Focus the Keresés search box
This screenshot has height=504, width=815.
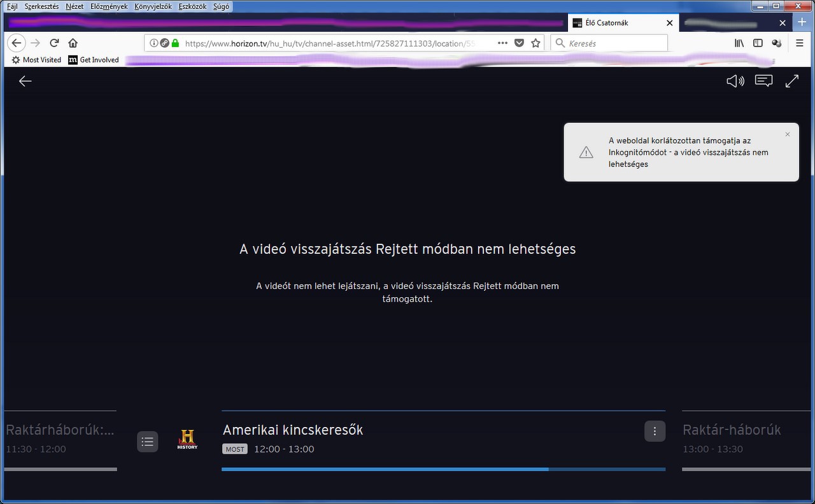coord(609,43)
